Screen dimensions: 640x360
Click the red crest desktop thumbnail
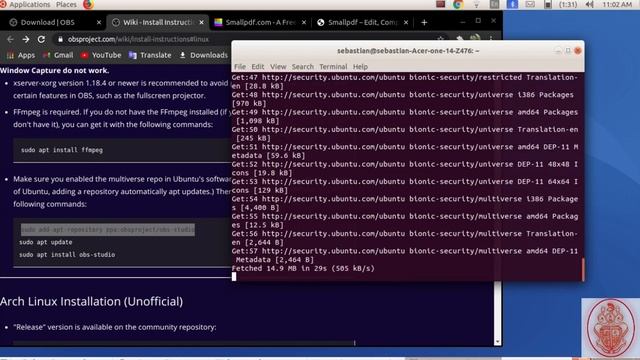tap(611, 328)
